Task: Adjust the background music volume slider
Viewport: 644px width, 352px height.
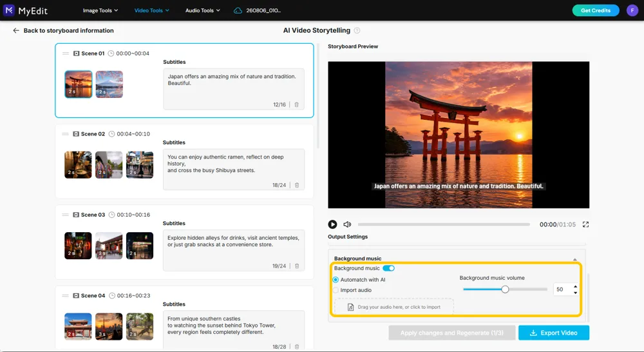Action: click(x=505, y=289)
